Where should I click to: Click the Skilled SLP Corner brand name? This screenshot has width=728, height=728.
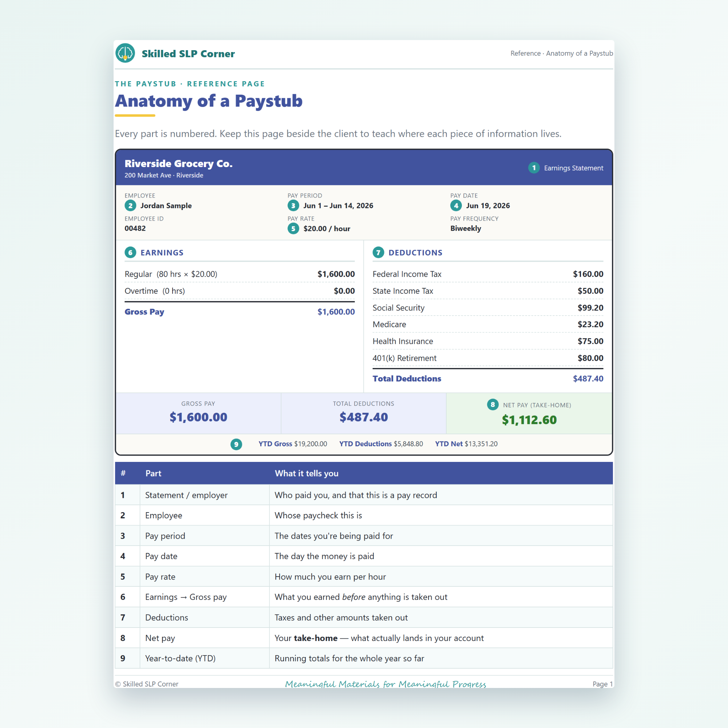coord(188,54)
